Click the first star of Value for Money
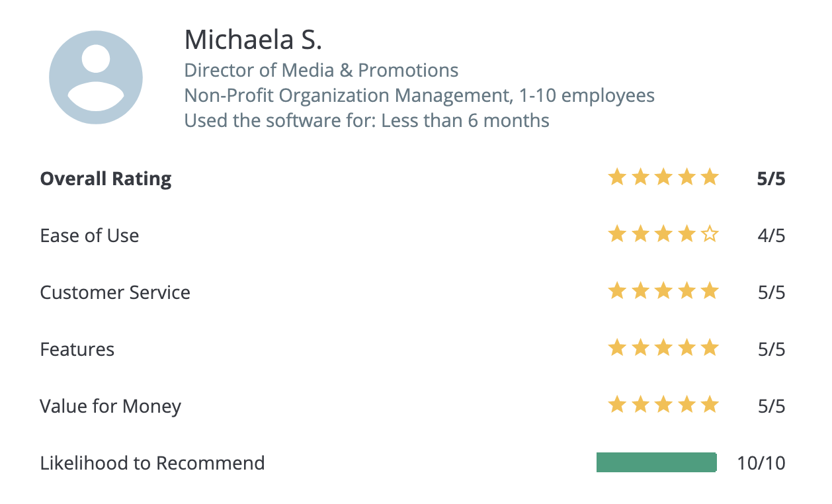 coord(617,405)
